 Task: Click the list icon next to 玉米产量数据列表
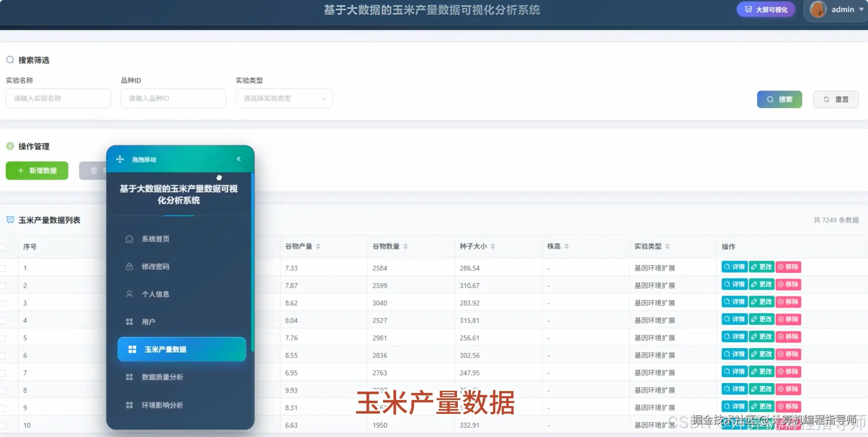tap(10, 220)
